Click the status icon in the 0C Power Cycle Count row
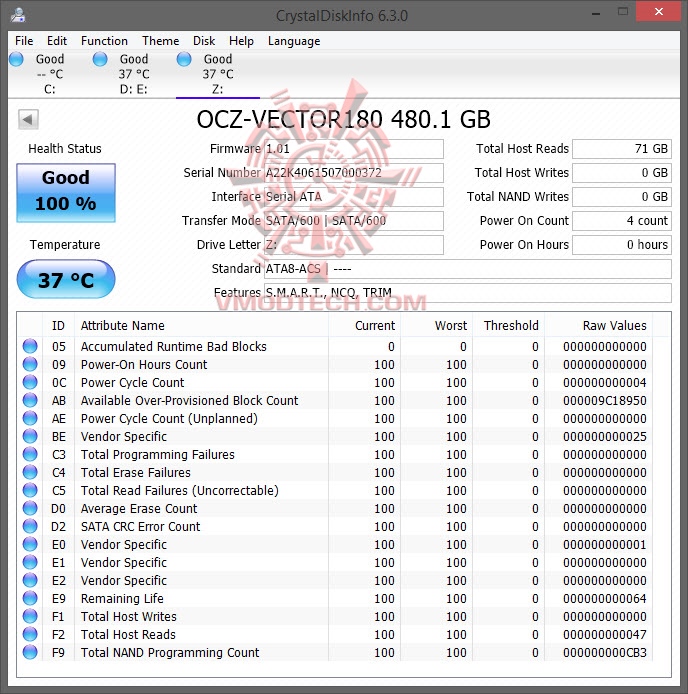 (x=30, y=382)
